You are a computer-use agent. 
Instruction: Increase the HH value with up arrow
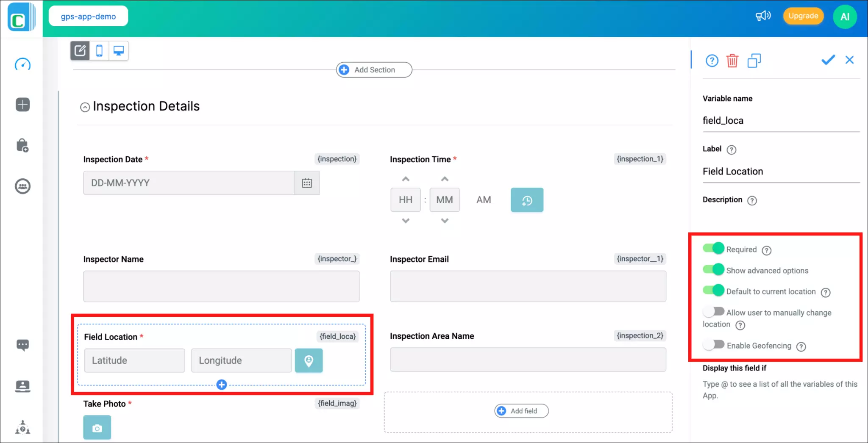tap(405, 178)
